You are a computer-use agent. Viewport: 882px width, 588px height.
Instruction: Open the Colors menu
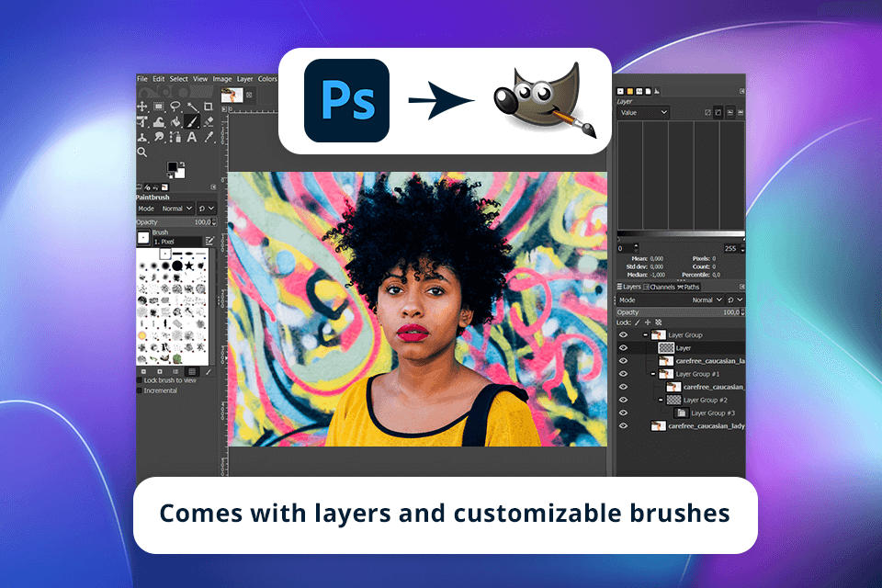267,79
